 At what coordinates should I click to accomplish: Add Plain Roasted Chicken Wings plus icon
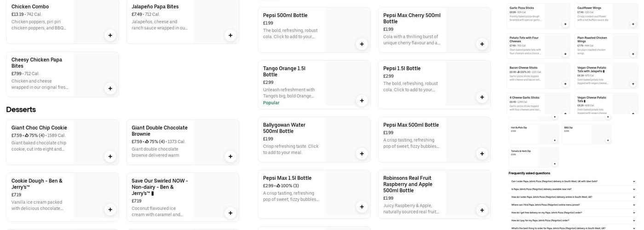[633, 54]
